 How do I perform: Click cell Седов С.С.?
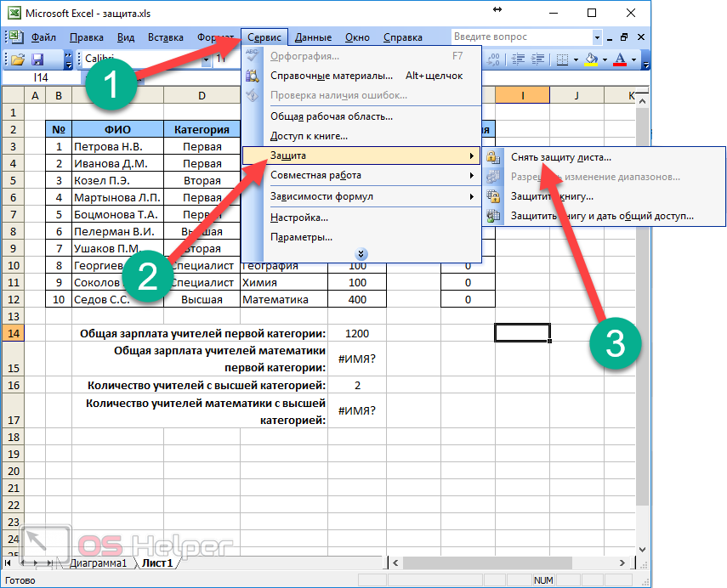(118, 300)
